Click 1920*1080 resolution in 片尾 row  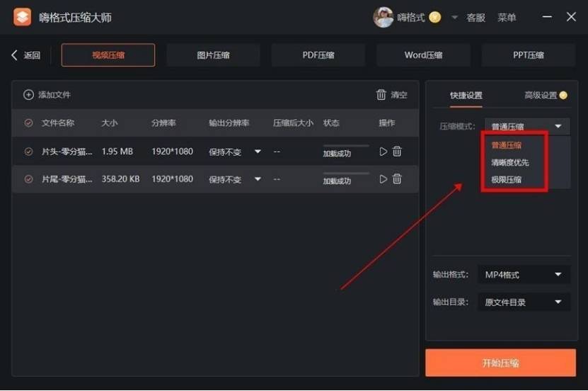[x=172, y=179]
